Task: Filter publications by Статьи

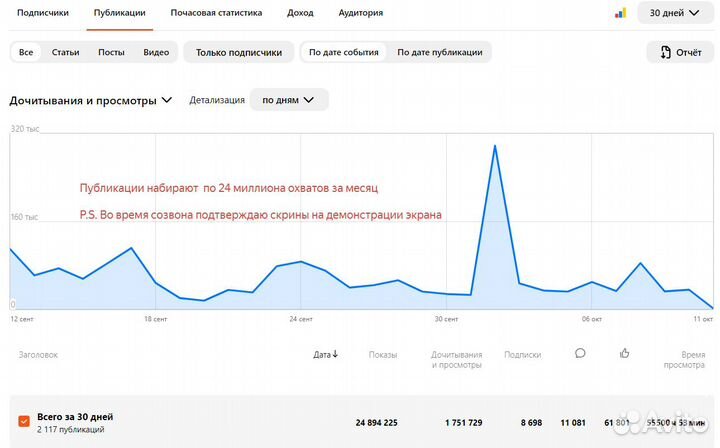Action: 65,52
